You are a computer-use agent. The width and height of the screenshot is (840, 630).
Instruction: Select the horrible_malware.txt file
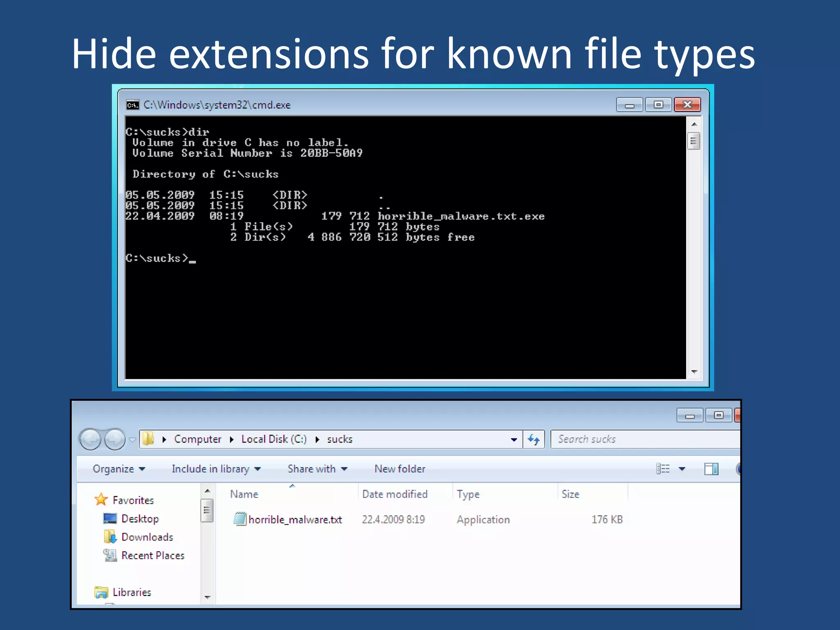[295, 520]
